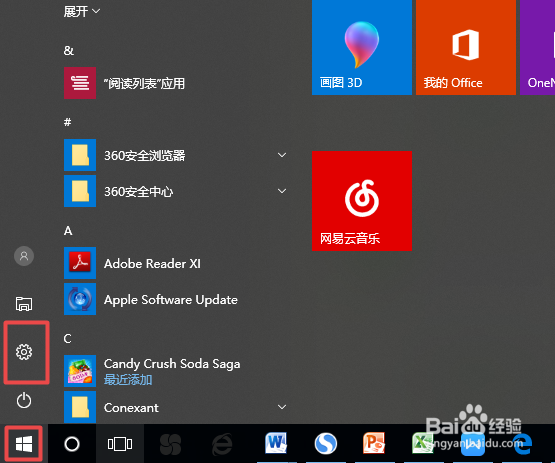This screenshot has width=555, height=463.
Task: Open the 网易云音乐 tile
Action: [x=362, y=201]
